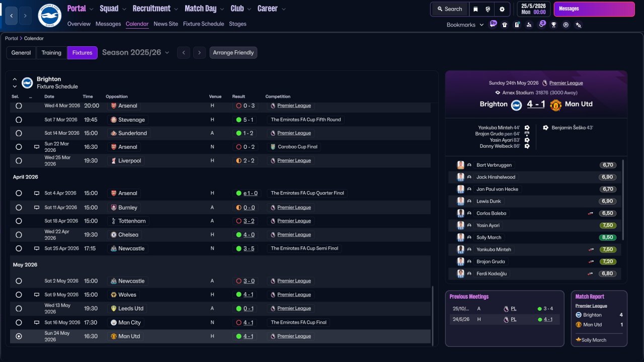Open the Brighton club badge in header
Image resolution: width=644 pixels, height=362 pixels.
point(49,16)
